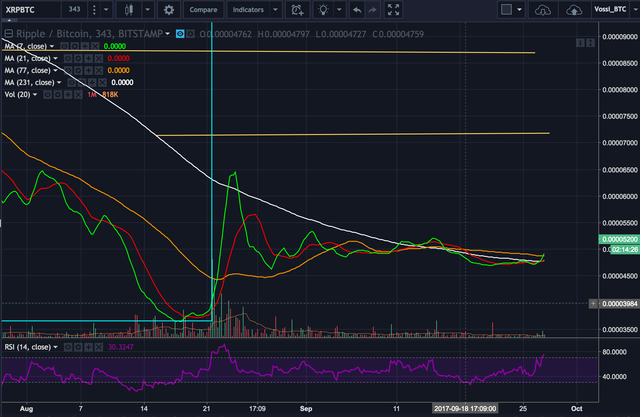The height and width of the screenshot is (417, 640).
Task: Expand MA (231, close) legend dropdown
Action: [x=59, y=83]
